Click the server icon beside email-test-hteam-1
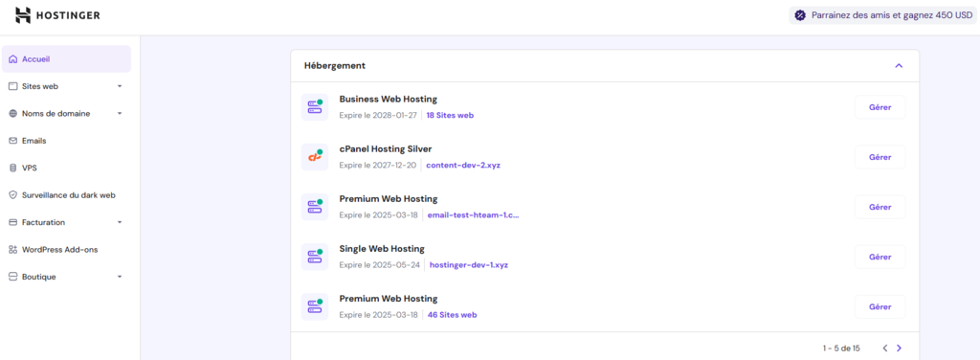The width and height of the screenshot is (980, 360). point(314,207)
